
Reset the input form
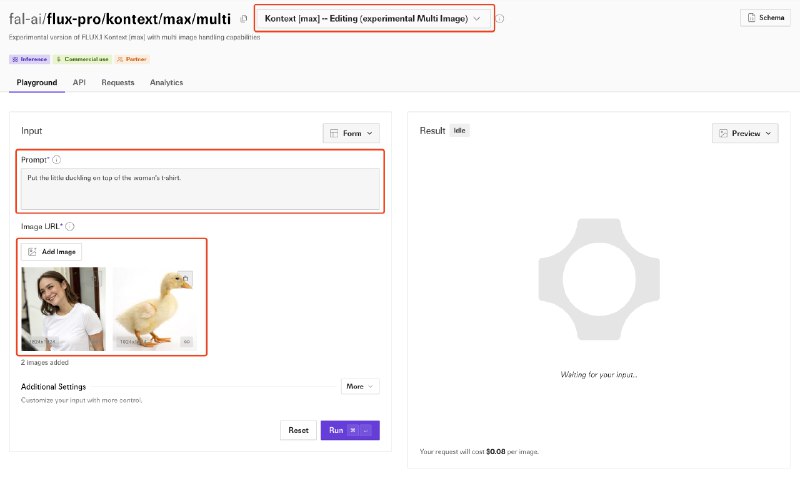tap(298, 430)
